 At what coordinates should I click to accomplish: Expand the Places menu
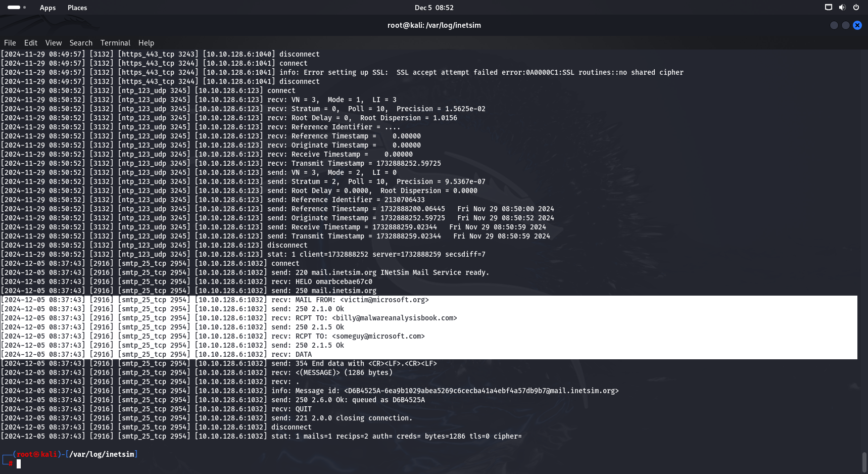pyautogui.click(x=77, y=8)
